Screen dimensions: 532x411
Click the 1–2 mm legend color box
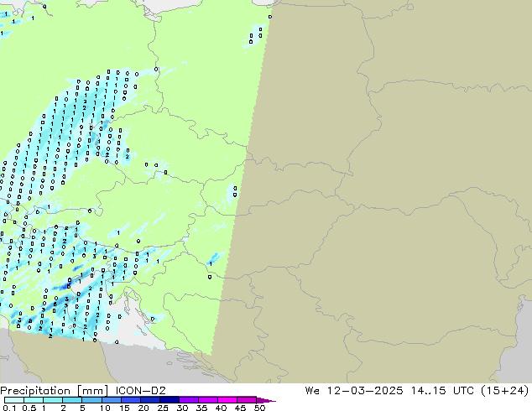53,400
